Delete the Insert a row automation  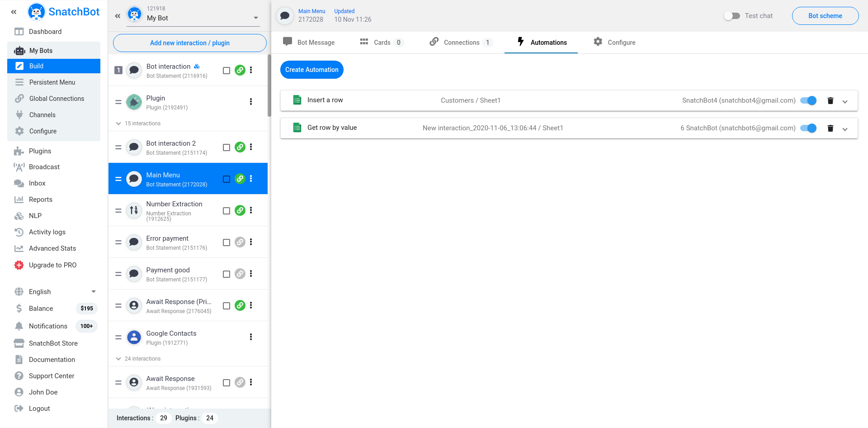click(830, 100)
